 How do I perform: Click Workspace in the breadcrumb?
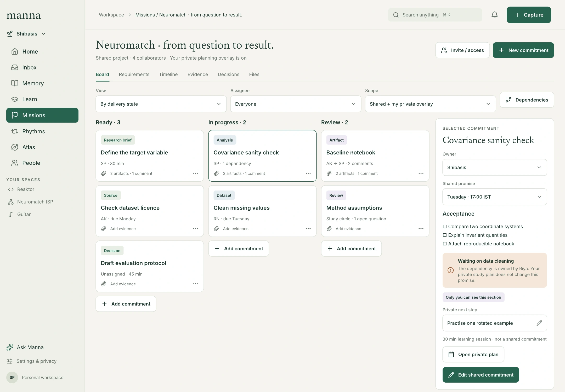click(111, 15)
